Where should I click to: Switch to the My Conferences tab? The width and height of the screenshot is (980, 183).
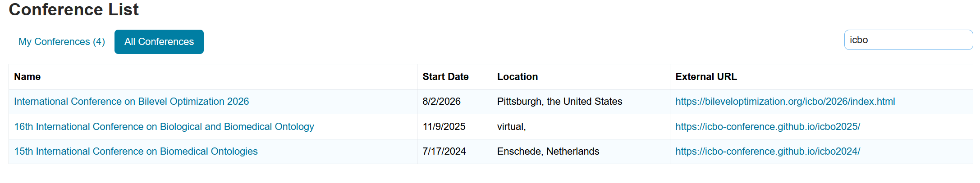(62, 42)
